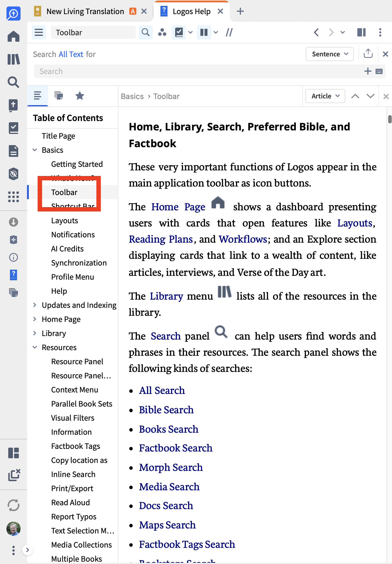Click the download arrow shortcut icon
Image resolution: width=392 pixels, height=564 pixels.
14,222
